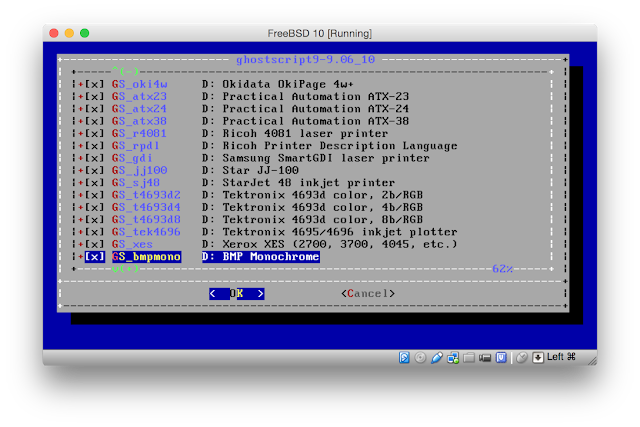This screenshot has width=640, height=427.
Task: Click the optical disc drive icon
Action: tap(420, 358)
